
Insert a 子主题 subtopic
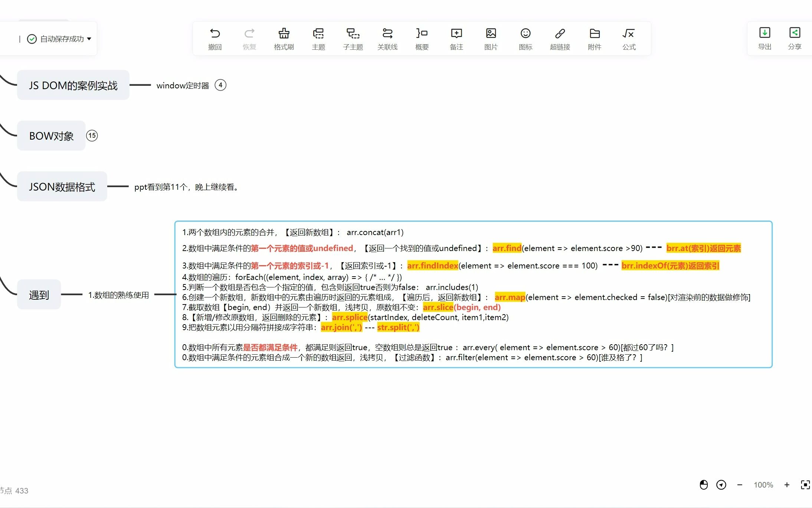point(353,39)
